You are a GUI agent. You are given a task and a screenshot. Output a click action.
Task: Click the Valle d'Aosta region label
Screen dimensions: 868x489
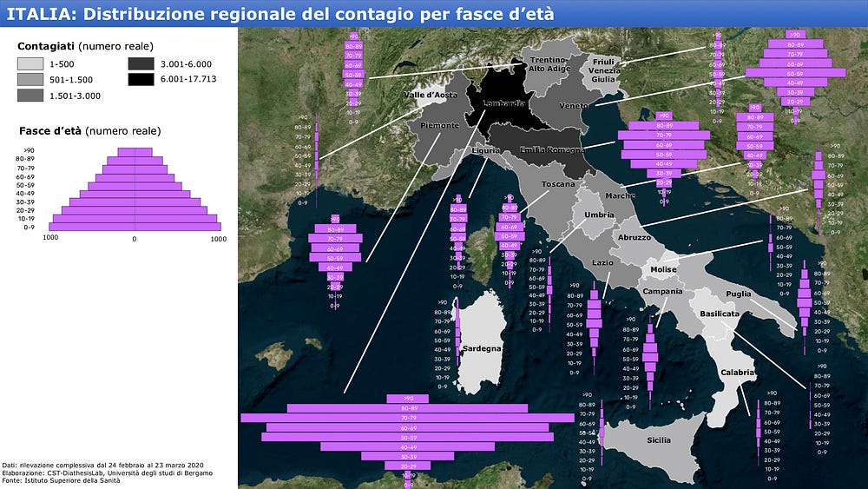coord(431,95)
